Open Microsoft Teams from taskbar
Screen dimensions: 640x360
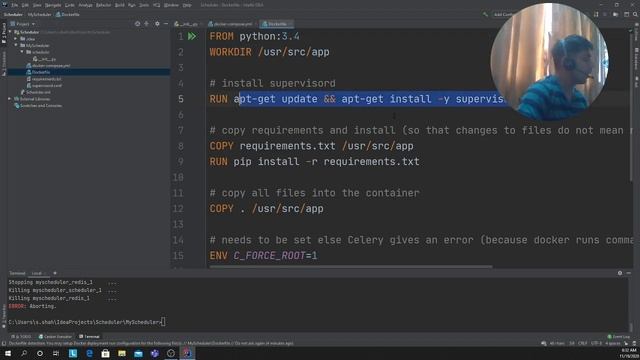[x=155, y=353]
